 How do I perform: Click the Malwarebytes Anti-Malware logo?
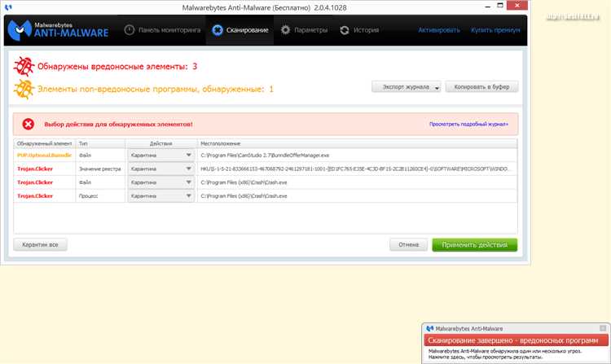click(x=59, y=30)
